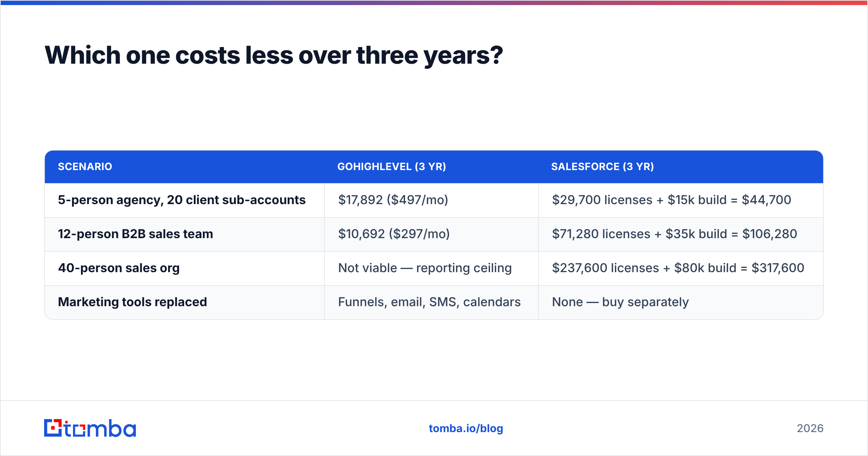Click 'Marketing tools replaced' row label
Image resolution: width=868 pixels, height=456 pixels.
point(132,302)
